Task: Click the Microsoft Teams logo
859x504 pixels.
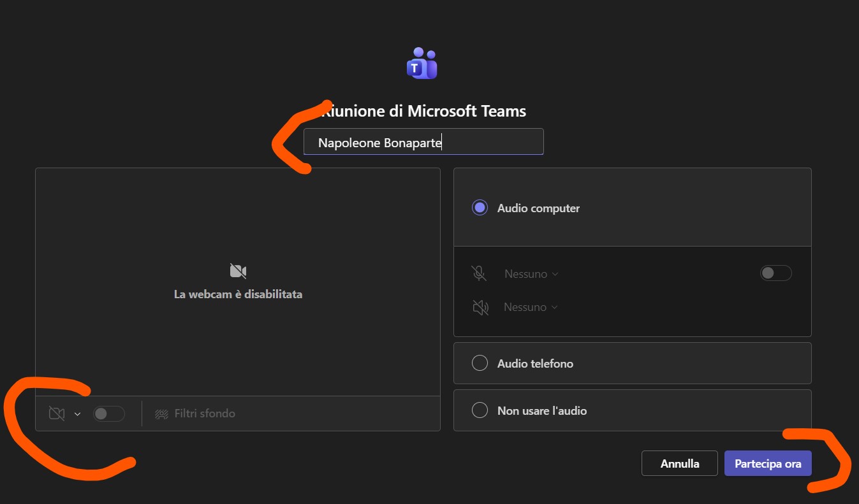Action: pyautogui.click(x=422, y=63)
